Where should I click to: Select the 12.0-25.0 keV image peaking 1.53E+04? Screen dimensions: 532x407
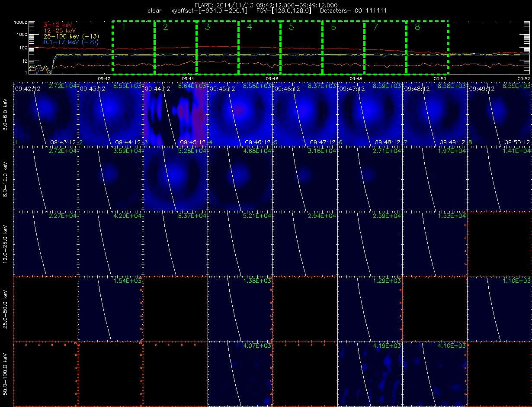pos(435,244)
